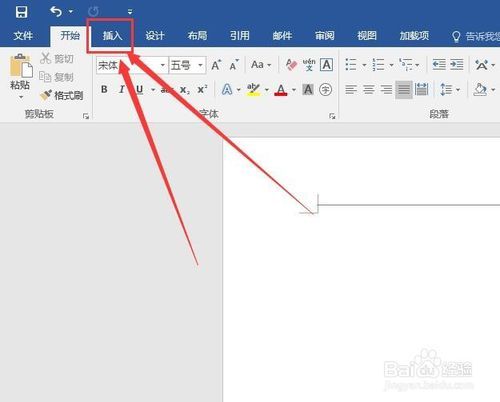This screenshot has width=500, height=402.
Task: Click the Save icon in title bar
Action: (21, 12)
